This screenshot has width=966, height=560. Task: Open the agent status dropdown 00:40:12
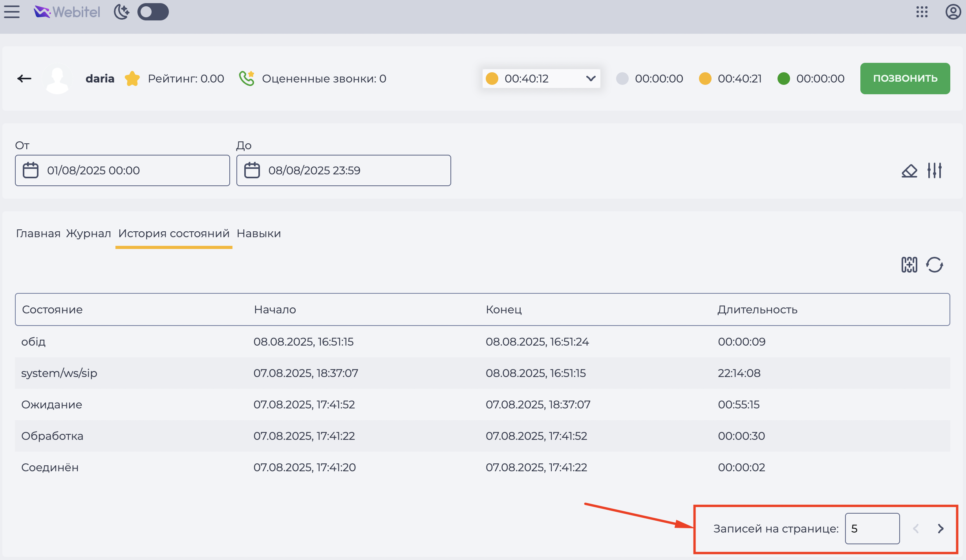541,79
